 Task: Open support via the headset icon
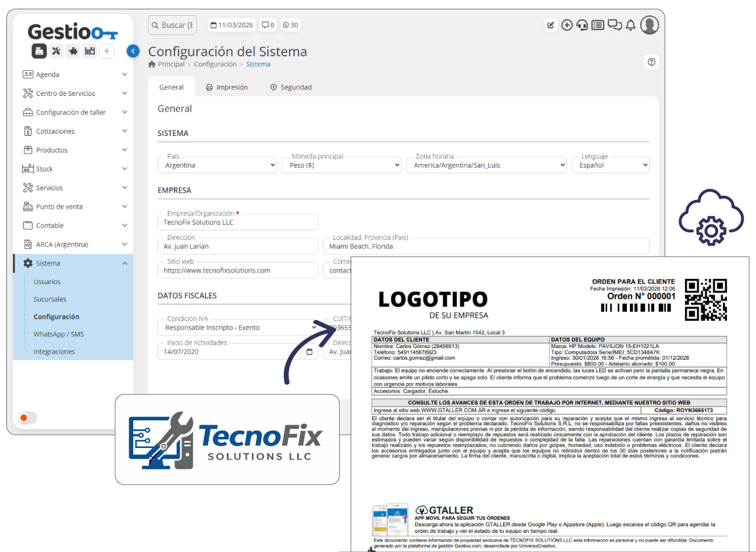(x=582, y=25)
